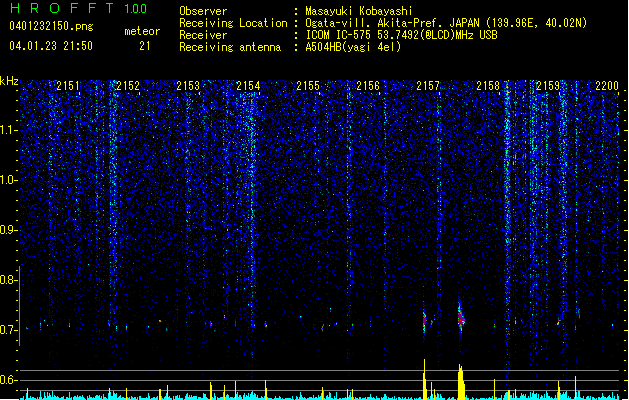
Task: Click the 2157 time axis label
Action: tap(428, 85)
